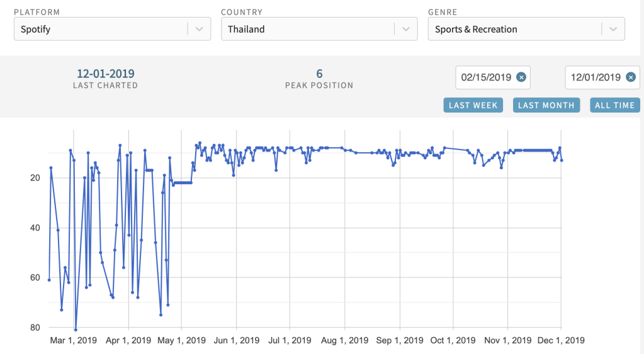Pick the late-April data point near 75
The image size is (644, 354).
click(x=161, y=314)
